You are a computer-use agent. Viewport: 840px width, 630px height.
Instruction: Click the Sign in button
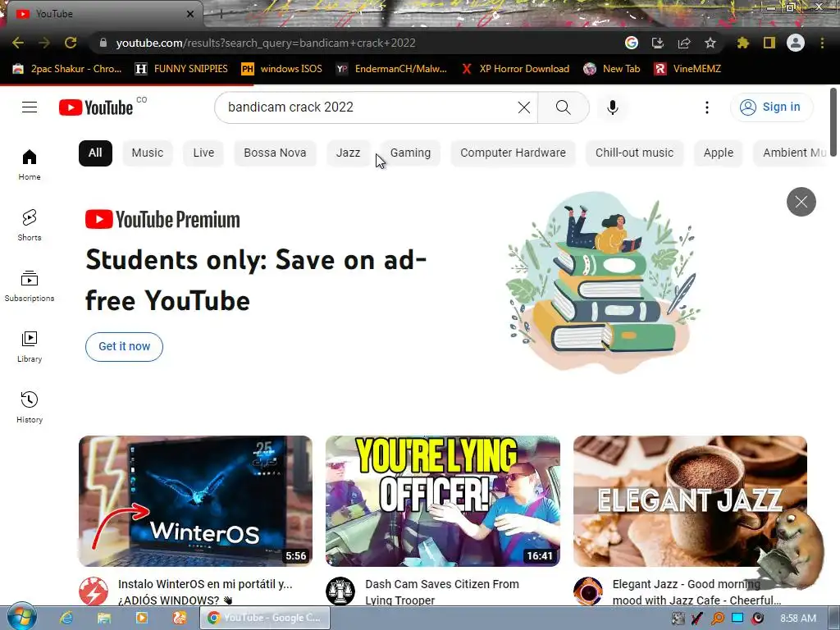click(771, 107)
